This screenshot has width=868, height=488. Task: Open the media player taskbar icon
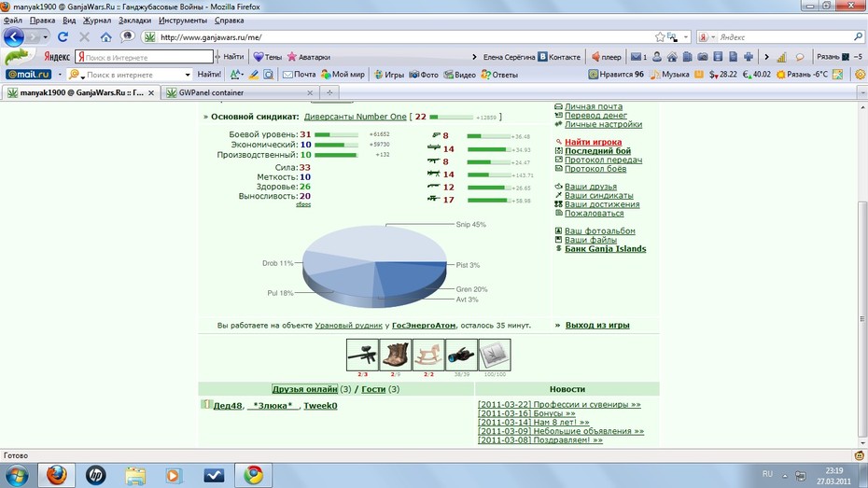pos(174,475)
